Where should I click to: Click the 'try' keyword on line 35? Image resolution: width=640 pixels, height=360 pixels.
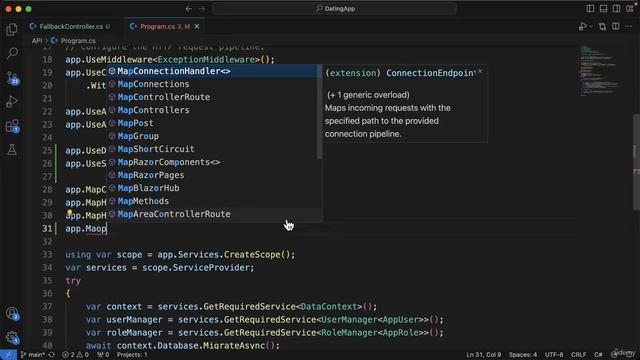tap(73, 281)
